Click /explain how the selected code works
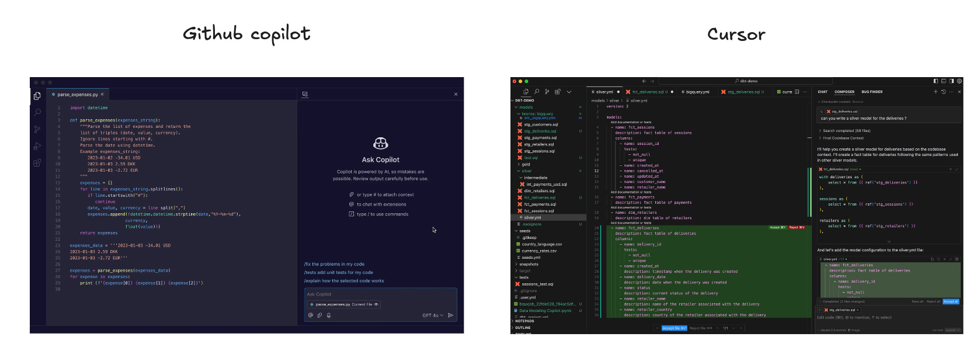This screenshot has width=980, height=347. tap(344, 280)
